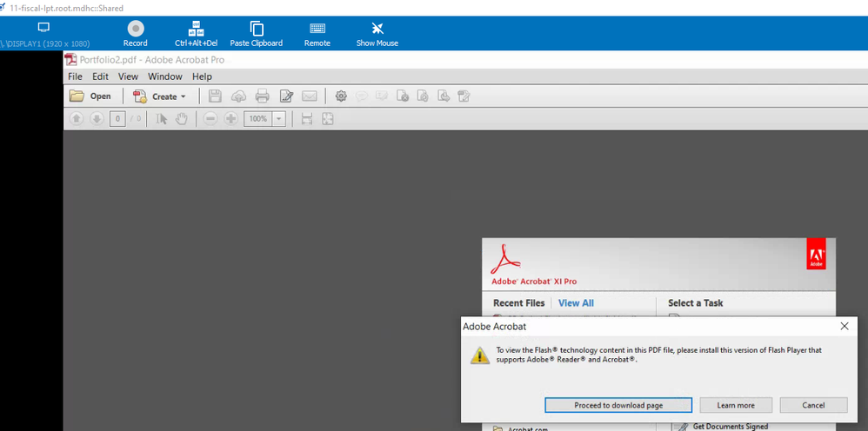Click the rotate page icon
The width and height of the screenshot is (868, 431).
pyautogui.click(x=423, y=96)
